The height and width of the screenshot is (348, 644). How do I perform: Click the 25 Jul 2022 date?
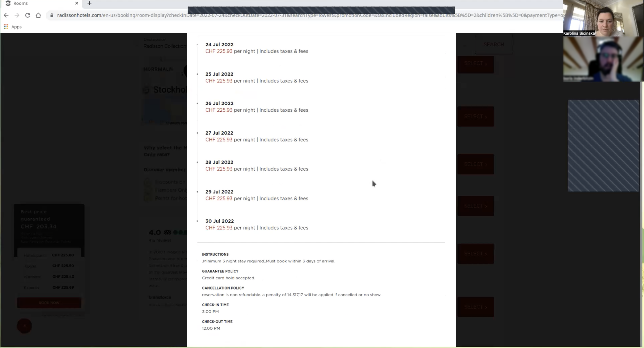pyautogui.click(x=219, y=74)
